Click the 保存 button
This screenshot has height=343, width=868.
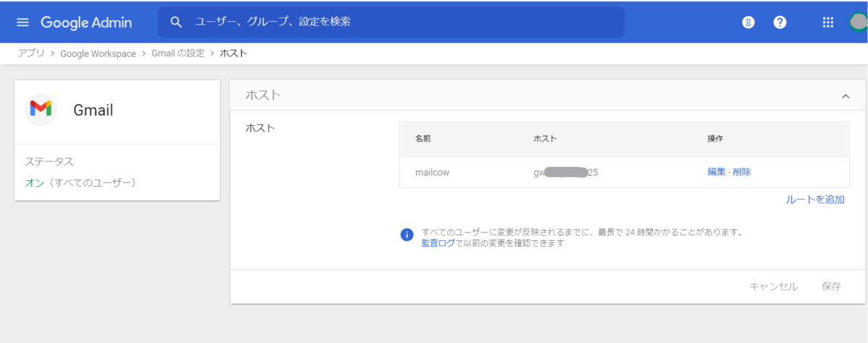pos(831,287)
